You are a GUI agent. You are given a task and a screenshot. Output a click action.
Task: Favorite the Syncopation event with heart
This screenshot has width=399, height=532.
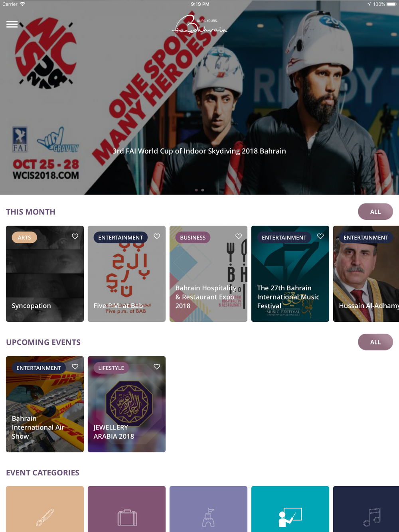click(75, 236)
